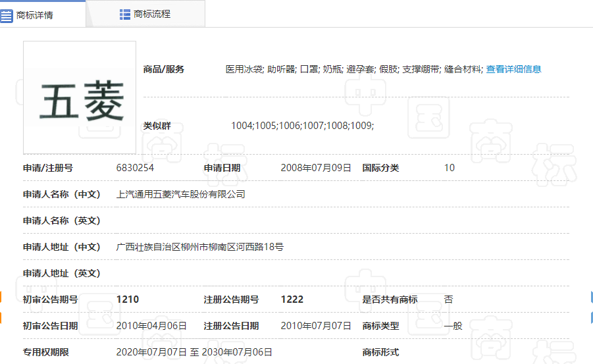
Task: Click the 专用权期限 label
Action: point(46,352)
